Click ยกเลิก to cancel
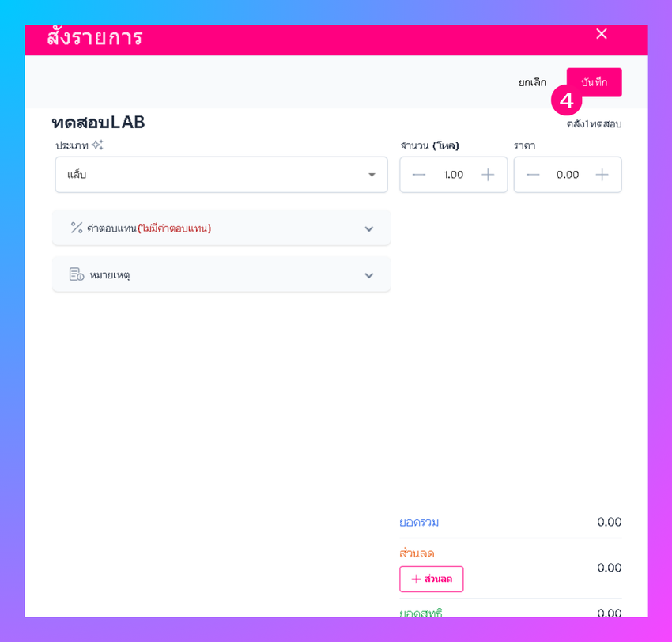This screenshot has width=672, height=642. (532, 82)
